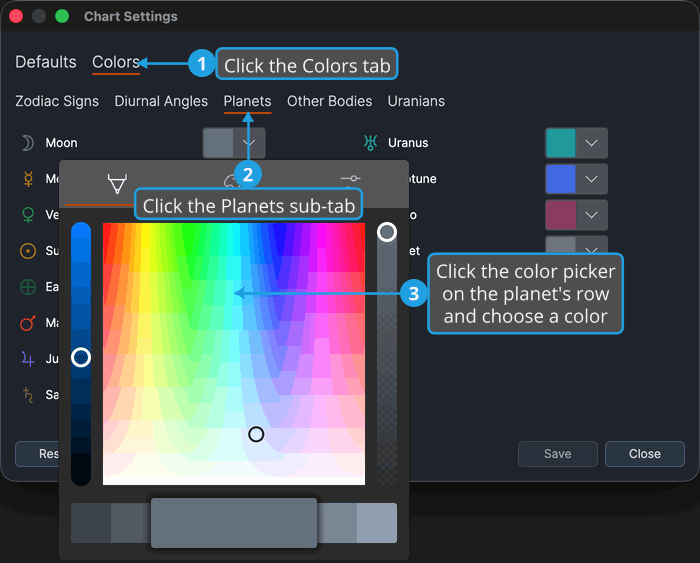The image size is (700, 563).
Task: Expand dropdown chevron beside maroon swatch
Action: (x=592, y=215)
